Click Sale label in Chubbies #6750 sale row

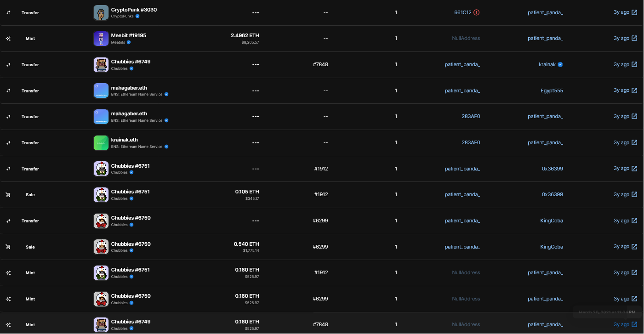click(30, 247)
